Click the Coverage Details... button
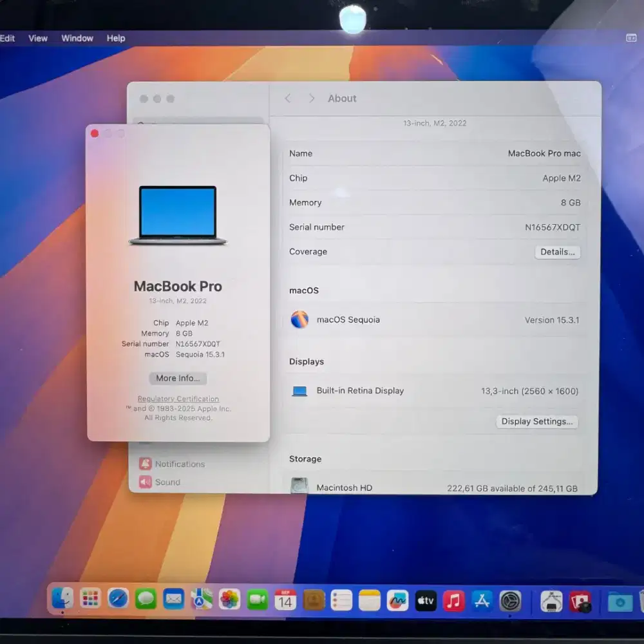644x644 pixels. click(557, 252)
